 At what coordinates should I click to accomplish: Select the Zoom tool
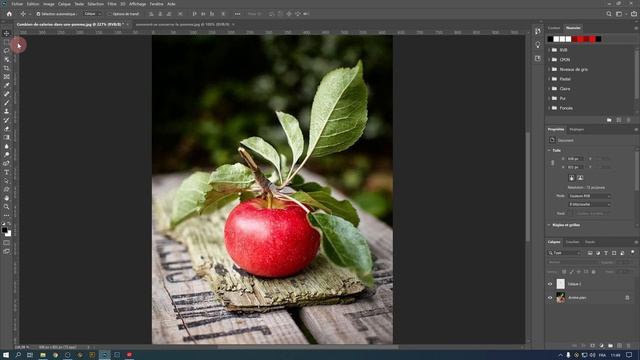[6, 207]
